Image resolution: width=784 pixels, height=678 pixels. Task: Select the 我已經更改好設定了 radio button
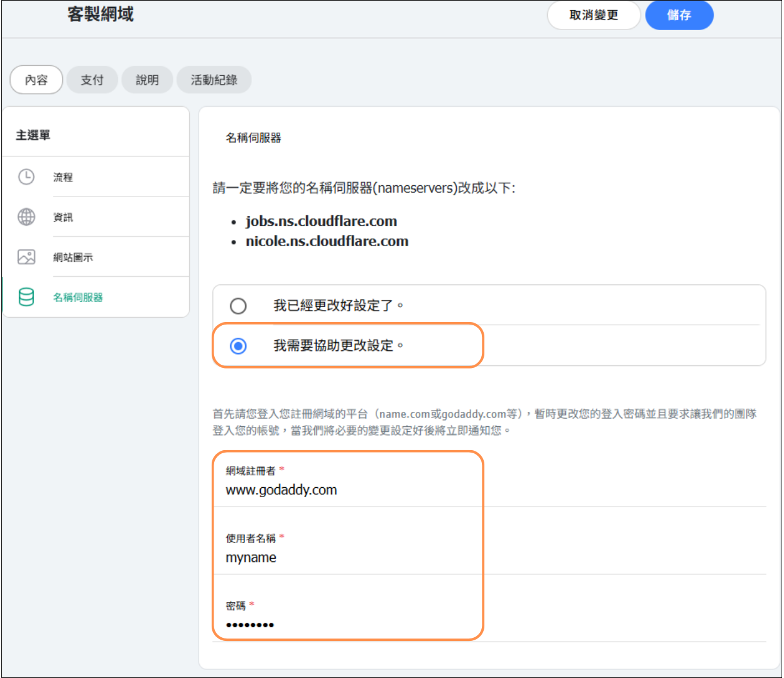coord(238,306)
